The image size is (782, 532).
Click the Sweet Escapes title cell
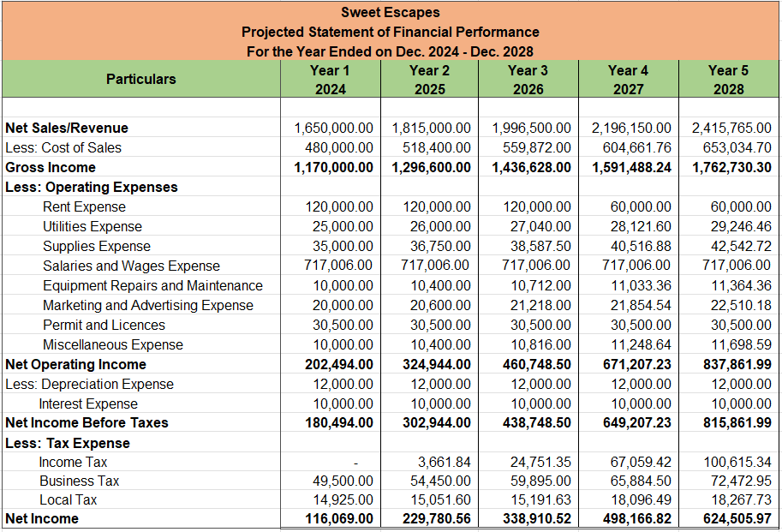[390, 12]
